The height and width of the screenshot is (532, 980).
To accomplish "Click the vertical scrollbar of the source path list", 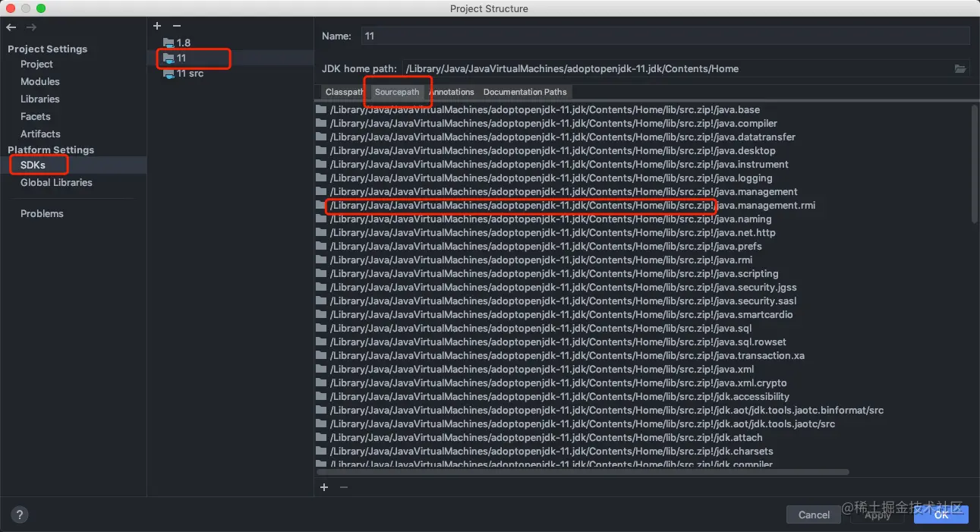I will click(x=975, y=163).
